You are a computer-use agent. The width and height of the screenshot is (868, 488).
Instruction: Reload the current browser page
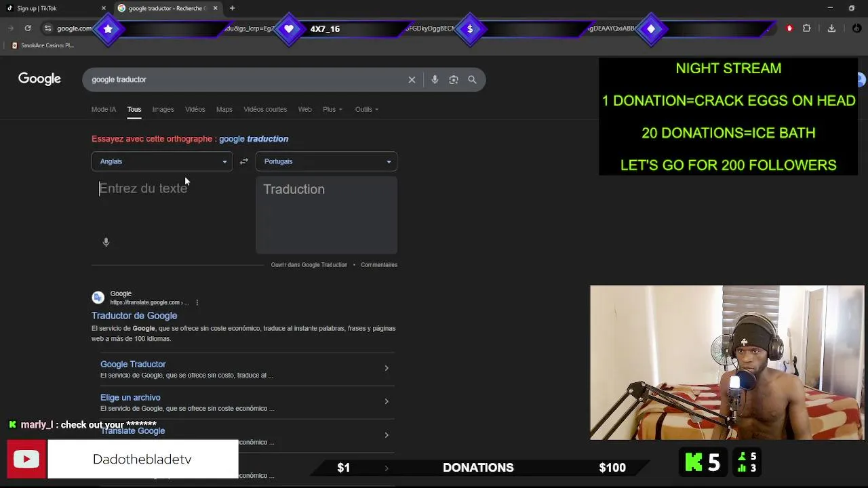[x=28, y=28]
